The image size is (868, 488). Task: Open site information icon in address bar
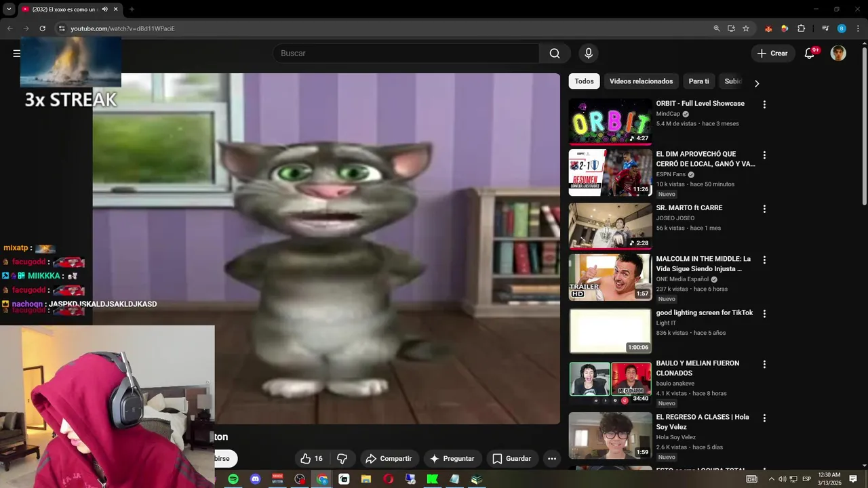62,28
